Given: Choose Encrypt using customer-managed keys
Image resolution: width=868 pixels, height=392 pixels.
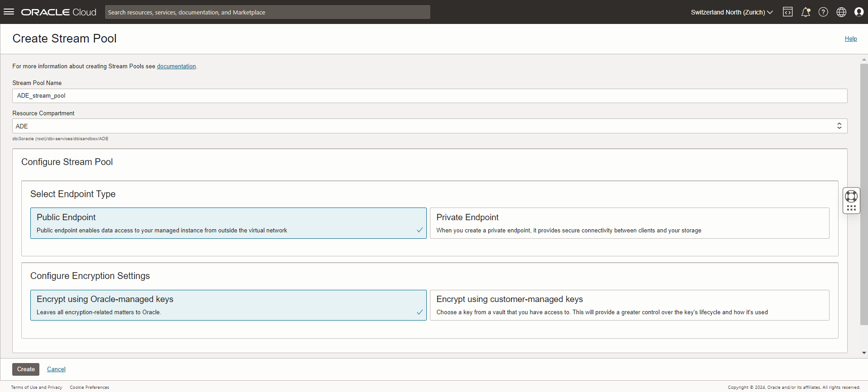Looking at the screenshot, I should pos(629,305).
